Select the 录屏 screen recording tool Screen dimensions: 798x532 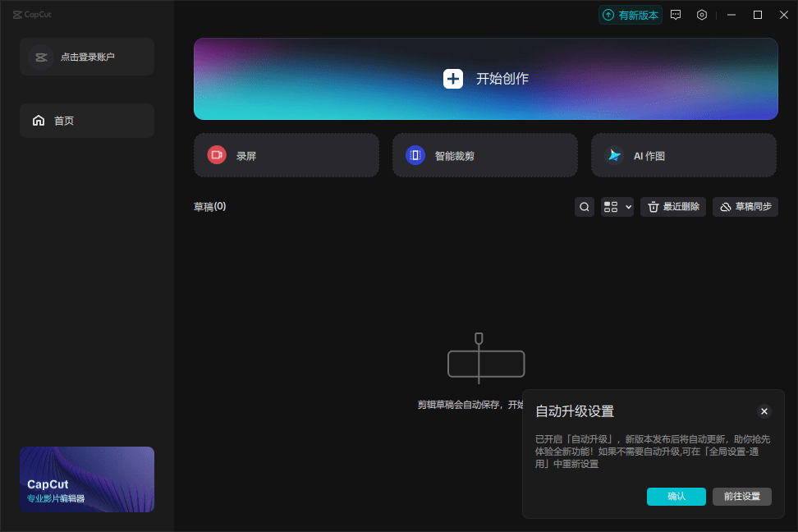point(286,155)
